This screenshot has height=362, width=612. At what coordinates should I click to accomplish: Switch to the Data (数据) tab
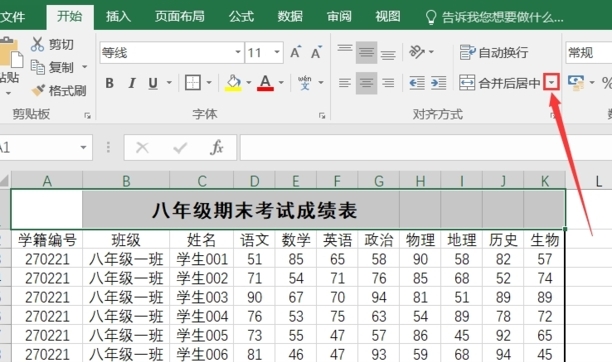[290, 16]
